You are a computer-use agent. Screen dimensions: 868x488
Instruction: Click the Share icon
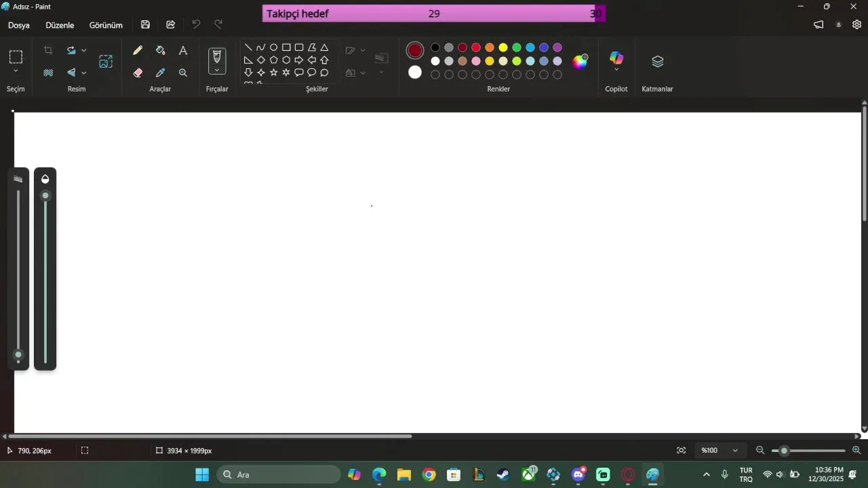click(170, 24)
